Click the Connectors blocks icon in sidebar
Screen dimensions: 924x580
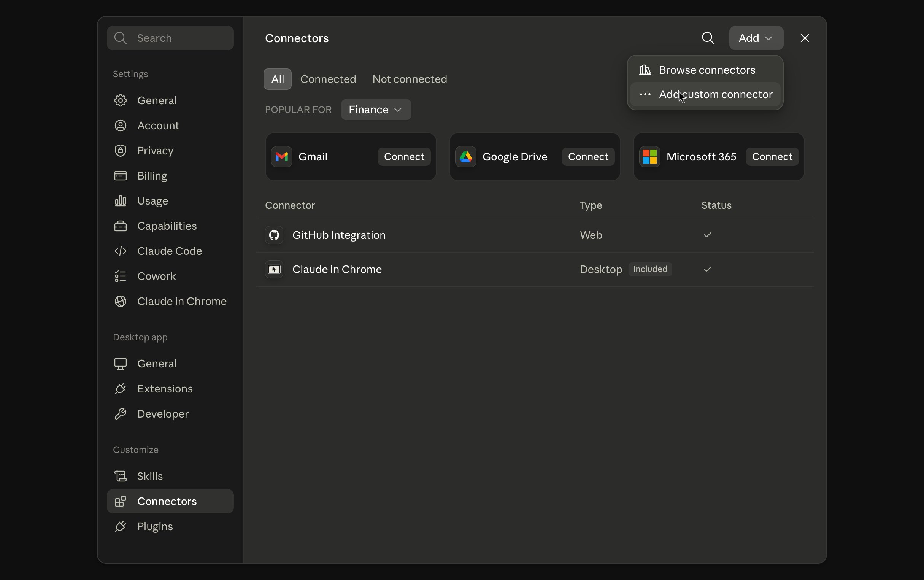click(x=121, y=501)
